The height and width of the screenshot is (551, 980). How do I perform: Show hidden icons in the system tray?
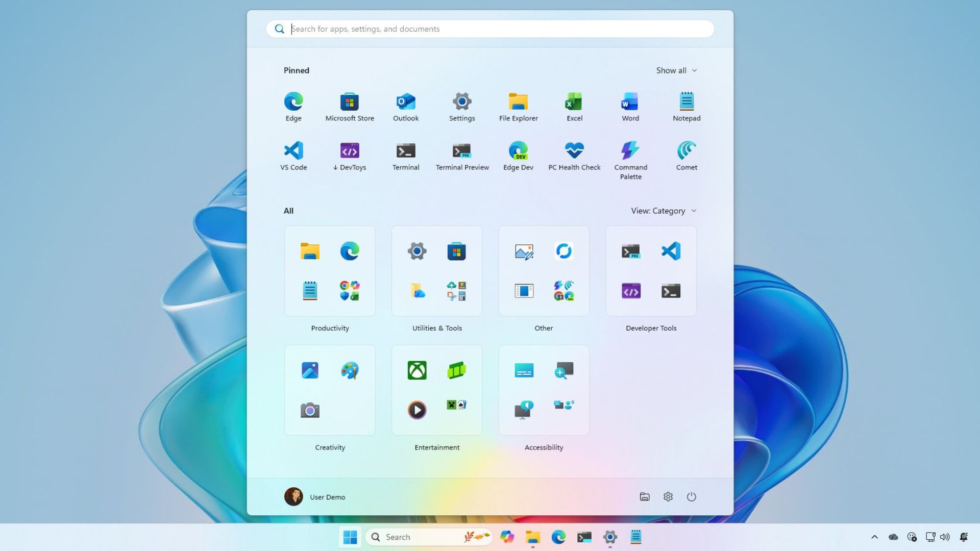(874, 537)
